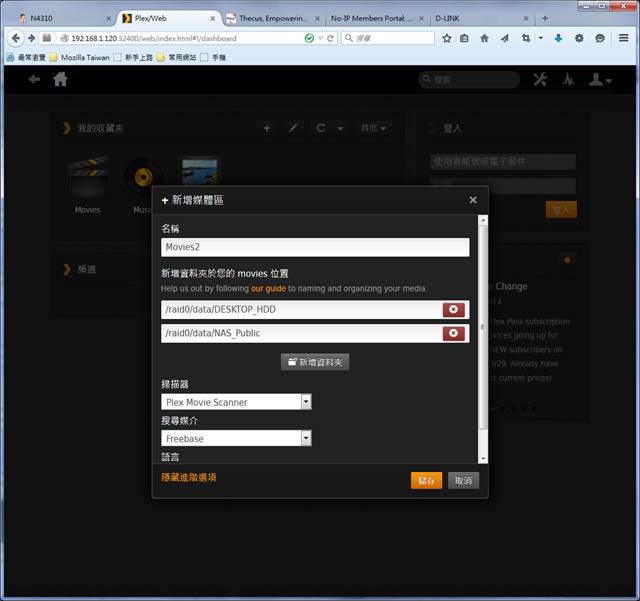Image resolution: width=640 pixels, height=601 pixels.
Task: Expand the screenshot tool dropdown arrow
Action: click(541, 38)
